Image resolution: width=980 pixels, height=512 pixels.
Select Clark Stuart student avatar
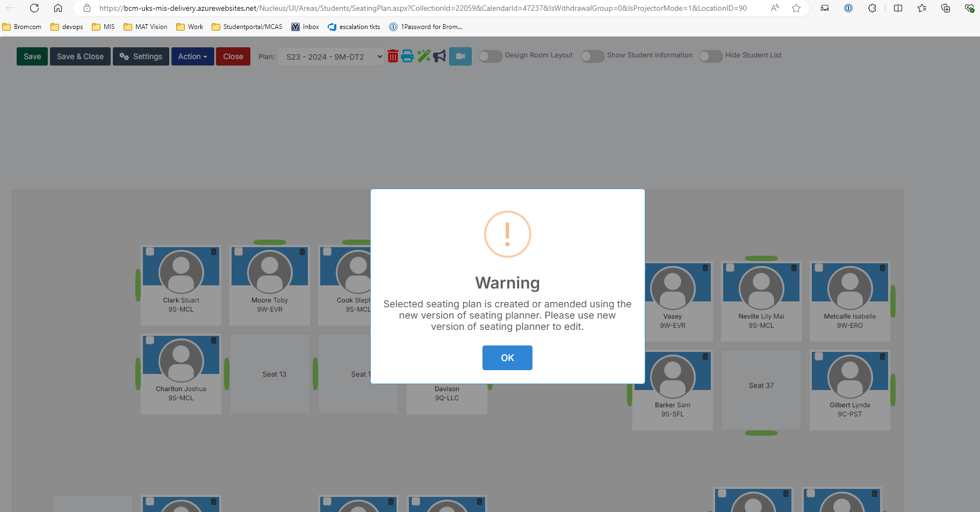pos(181,271)
